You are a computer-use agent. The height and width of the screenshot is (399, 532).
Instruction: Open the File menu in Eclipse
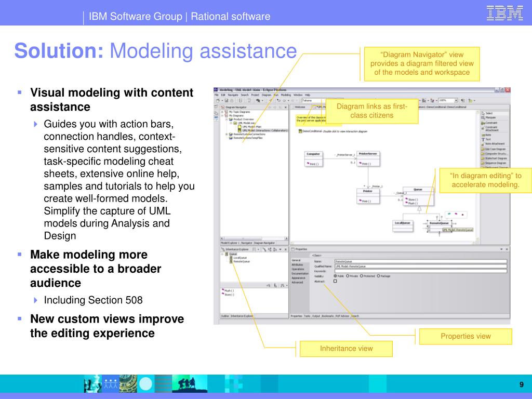coord(216,95)
